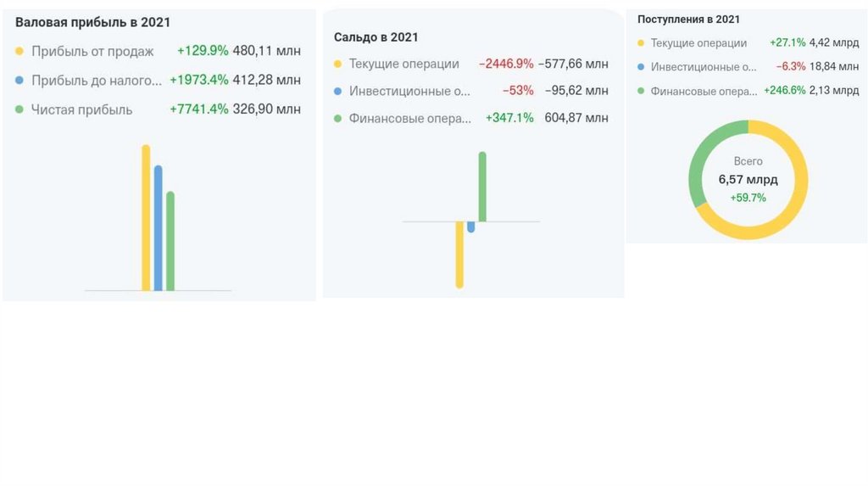Click the yellow bar in profit chart
The image size is (868, 487).
pyautogui.click(x=146, y=219)
